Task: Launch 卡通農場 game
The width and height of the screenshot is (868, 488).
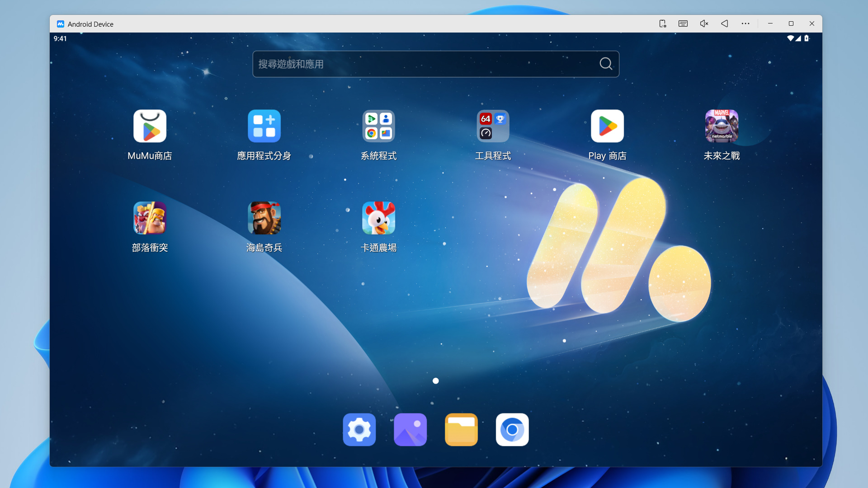Action: coord(378,218)
